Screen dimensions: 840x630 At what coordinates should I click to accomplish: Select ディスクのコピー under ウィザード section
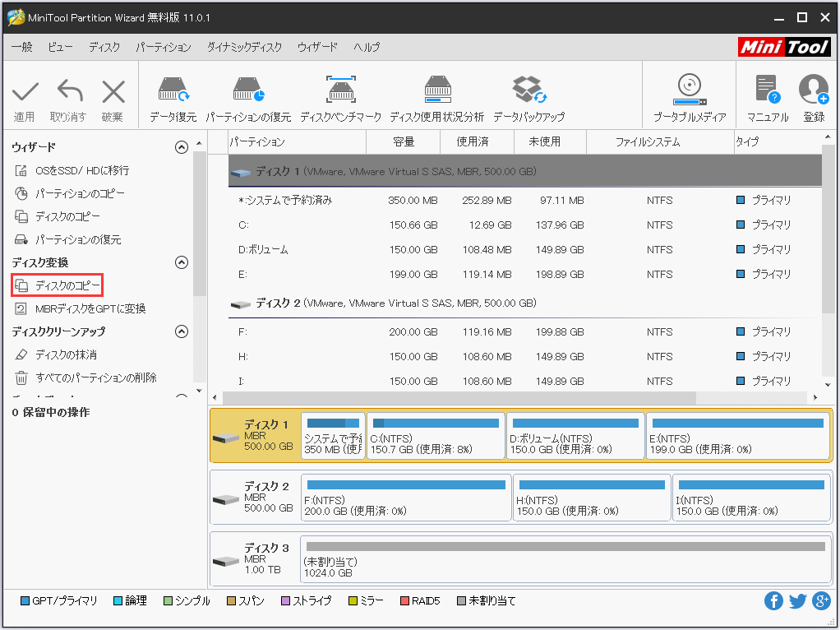(x=58, y=216)
